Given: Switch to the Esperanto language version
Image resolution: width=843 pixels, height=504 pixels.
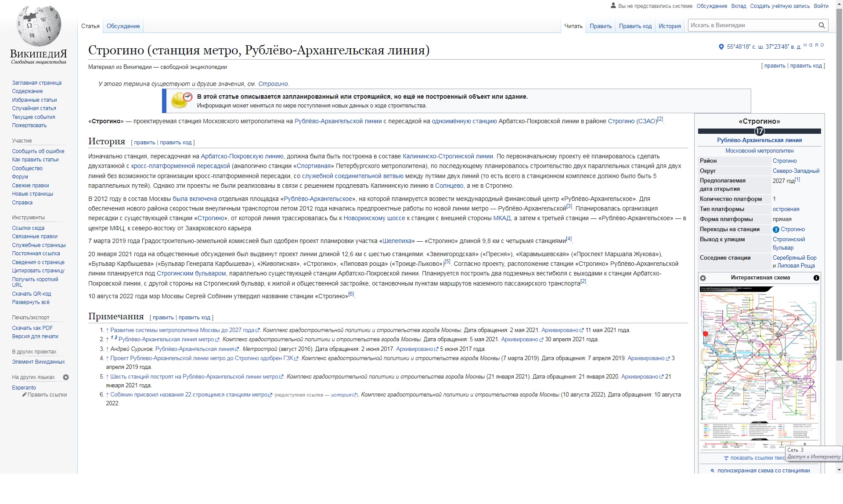Looking at the screenshot, I should (24, 388).
